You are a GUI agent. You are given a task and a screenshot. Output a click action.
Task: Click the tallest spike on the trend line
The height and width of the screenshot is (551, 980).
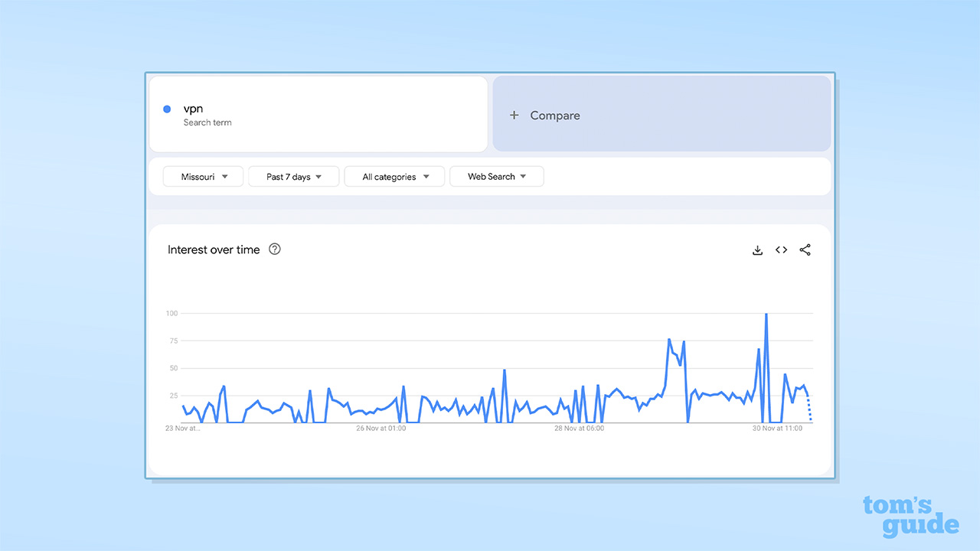point(766,314)
